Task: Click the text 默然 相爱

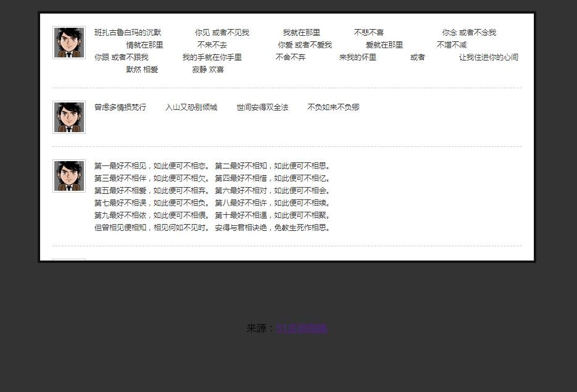Action: (x=142, y=70)
